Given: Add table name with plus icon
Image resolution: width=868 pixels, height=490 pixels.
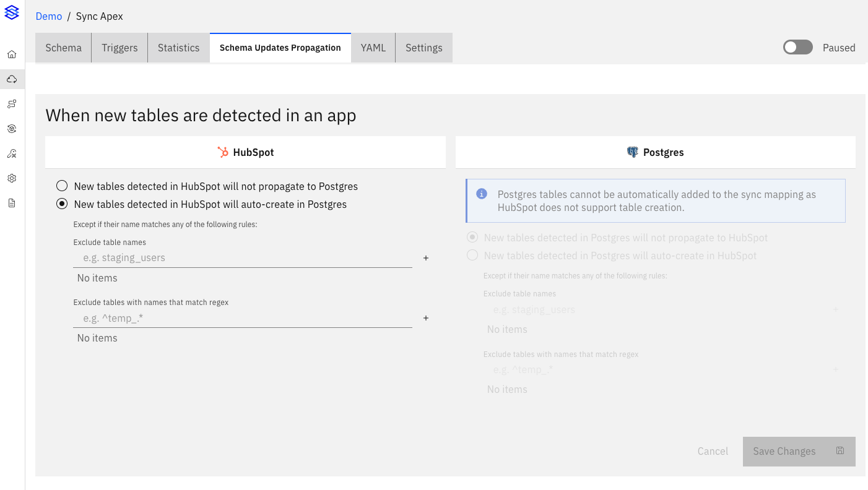Looking at the screenshot, I should pos(426,258).
